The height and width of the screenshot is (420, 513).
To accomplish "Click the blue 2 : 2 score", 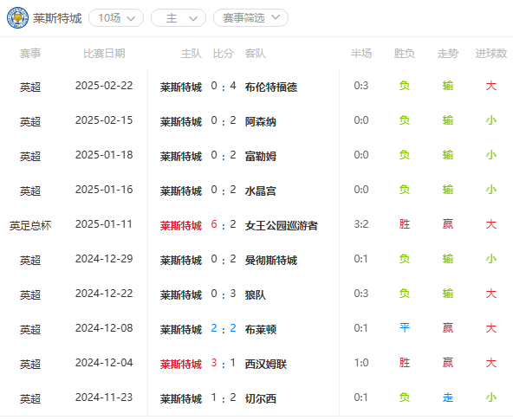I will pos(224,328).
